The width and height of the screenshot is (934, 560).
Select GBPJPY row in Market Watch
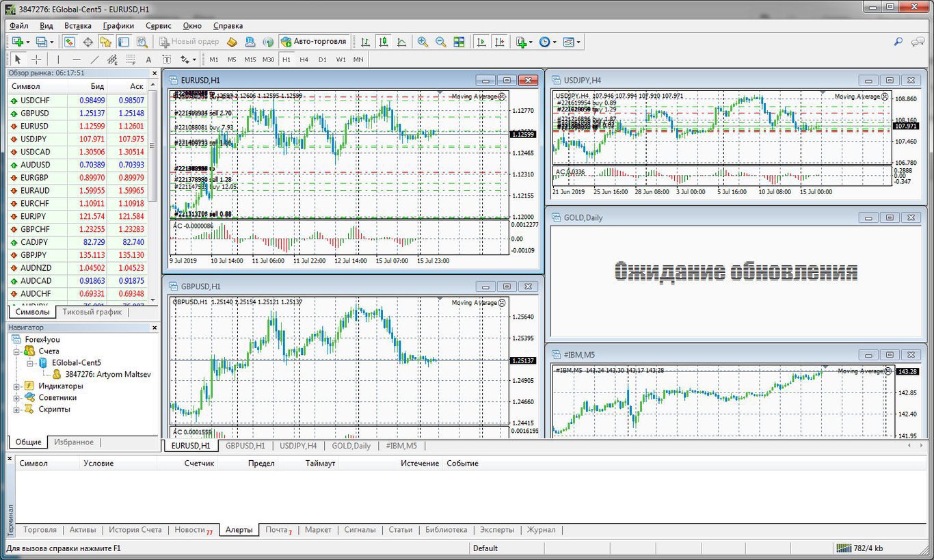point(78,254)
